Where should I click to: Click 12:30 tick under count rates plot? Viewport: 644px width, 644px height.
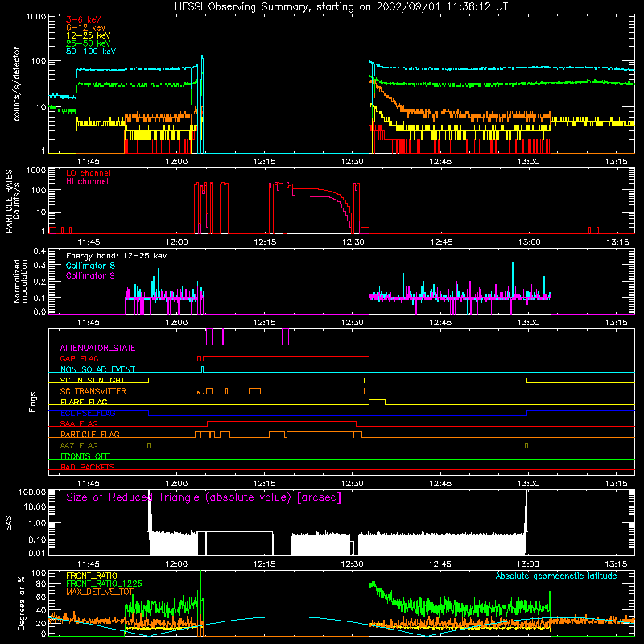pos(353,162)
